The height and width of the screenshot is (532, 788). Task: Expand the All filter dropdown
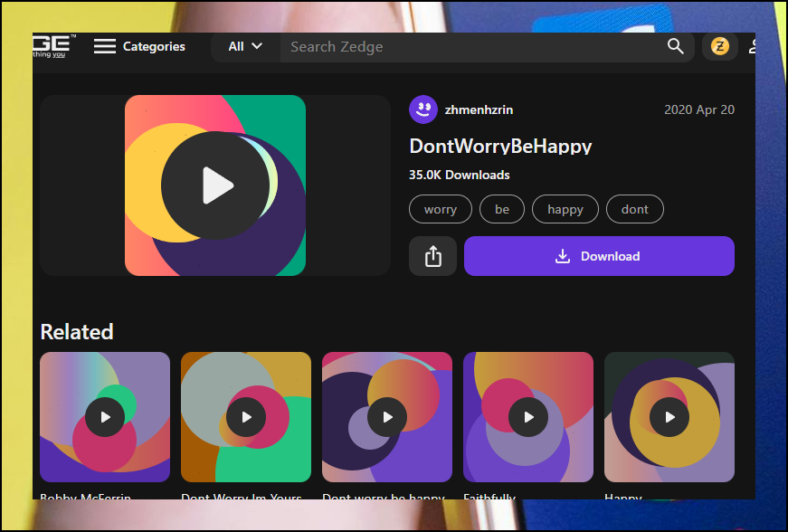coord(245,47)
